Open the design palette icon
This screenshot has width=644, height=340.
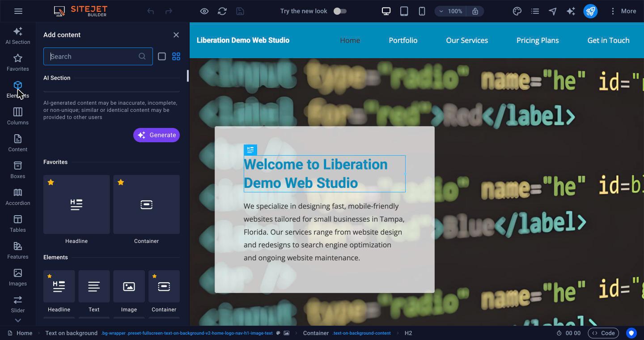coord(517,11)
